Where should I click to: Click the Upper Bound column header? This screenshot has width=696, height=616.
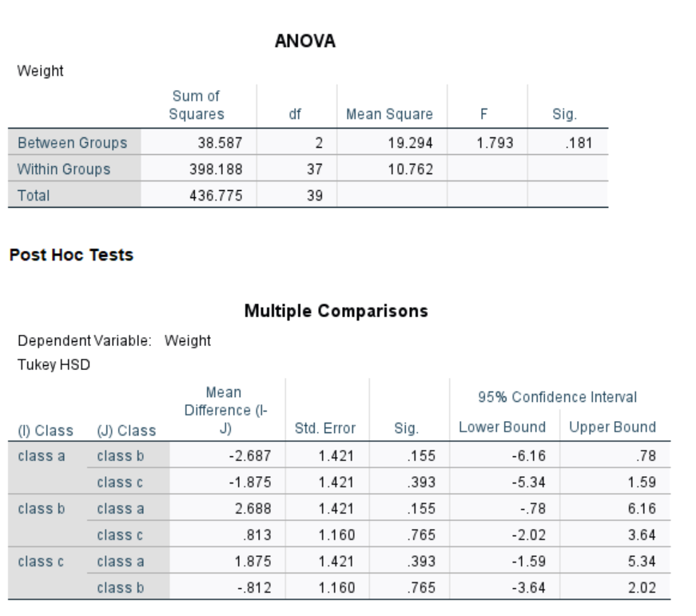(612, 427)
